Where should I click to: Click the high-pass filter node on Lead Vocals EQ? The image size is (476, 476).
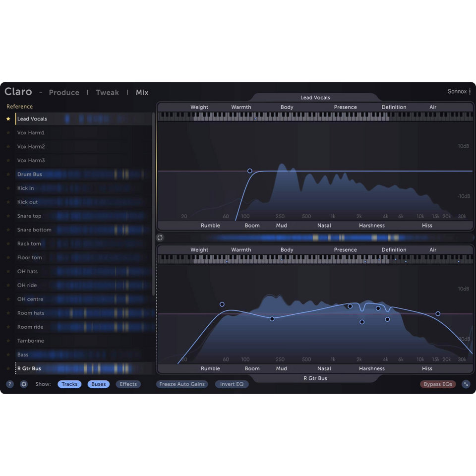pyautogui.click(x=250, y=171)
